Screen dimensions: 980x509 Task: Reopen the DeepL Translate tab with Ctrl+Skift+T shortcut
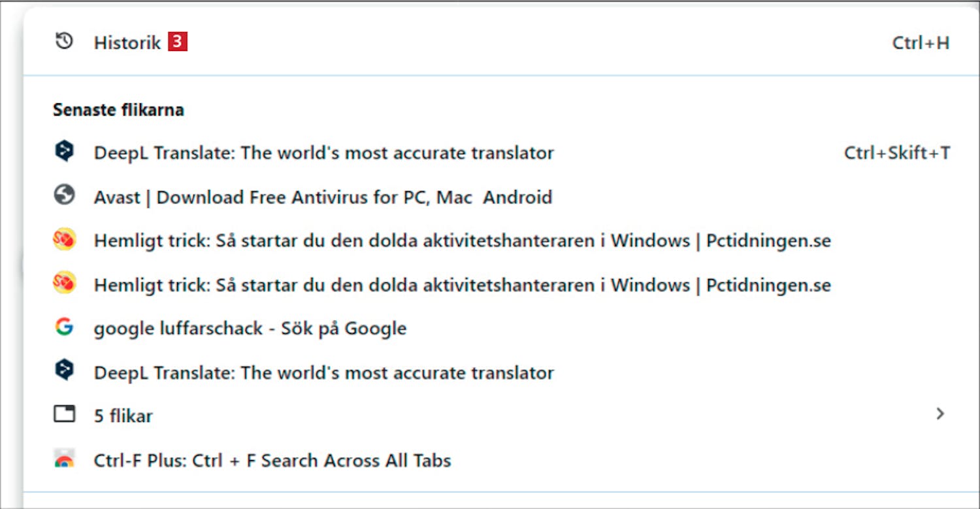tap(501, 153)
